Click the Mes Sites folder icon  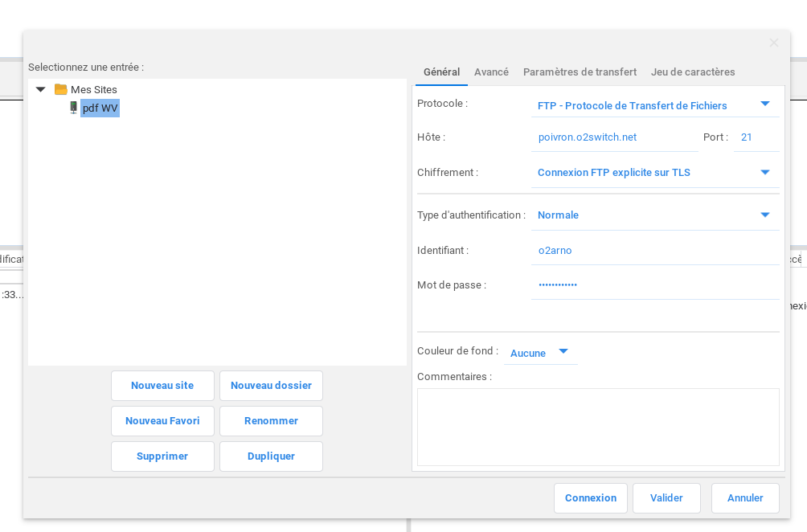click(60, 89)
